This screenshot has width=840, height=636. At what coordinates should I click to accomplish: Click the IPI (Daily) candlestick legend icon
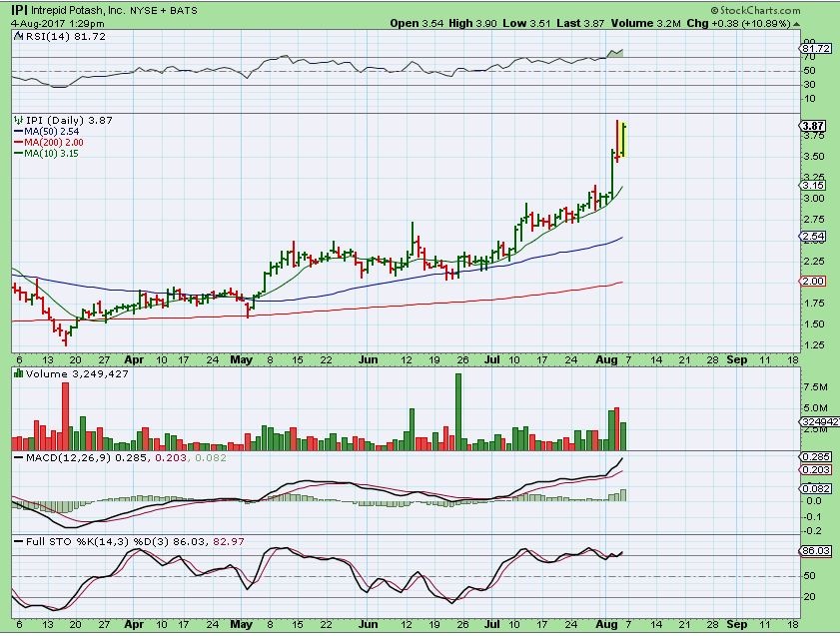tap(17, 119)
